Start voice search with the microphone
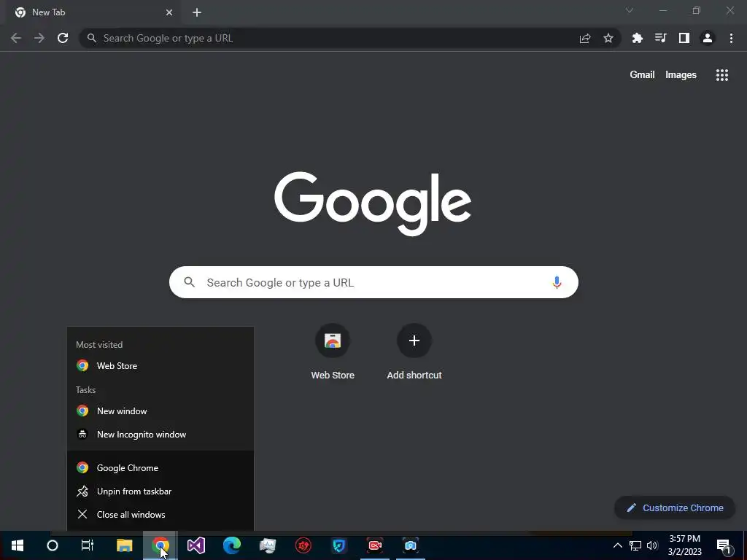 (557, 282)
